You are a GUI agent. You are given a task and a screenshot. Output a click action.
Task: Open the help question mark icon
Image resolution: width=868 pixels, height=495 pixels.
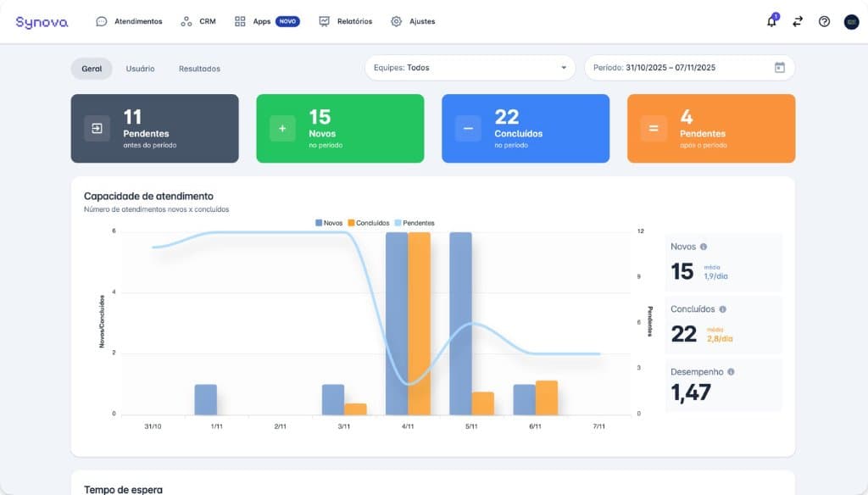(824, 21)
